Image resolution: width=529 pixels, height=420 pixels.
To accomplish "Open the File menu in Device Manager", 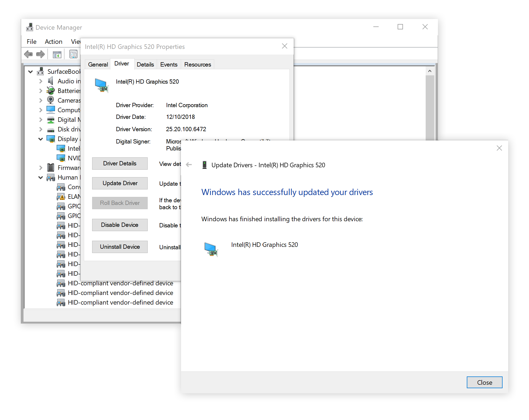I will point(32,41).
